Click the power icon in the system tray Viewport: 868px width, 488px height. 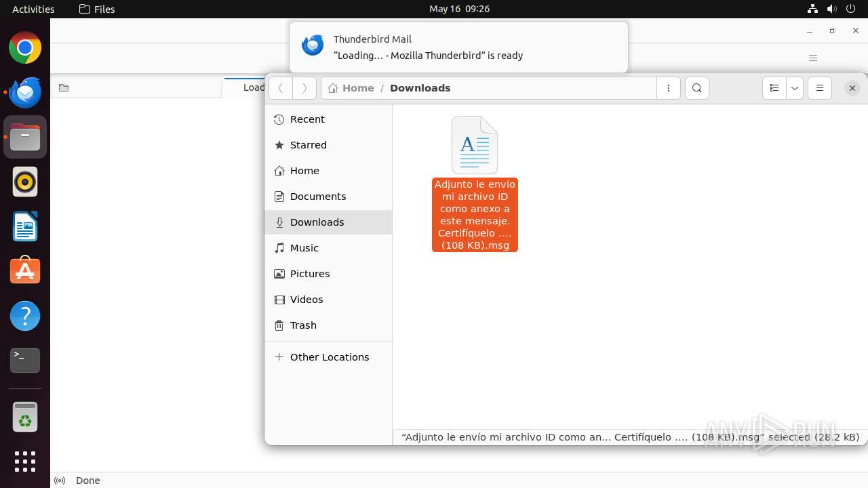[x=850, y=9]
